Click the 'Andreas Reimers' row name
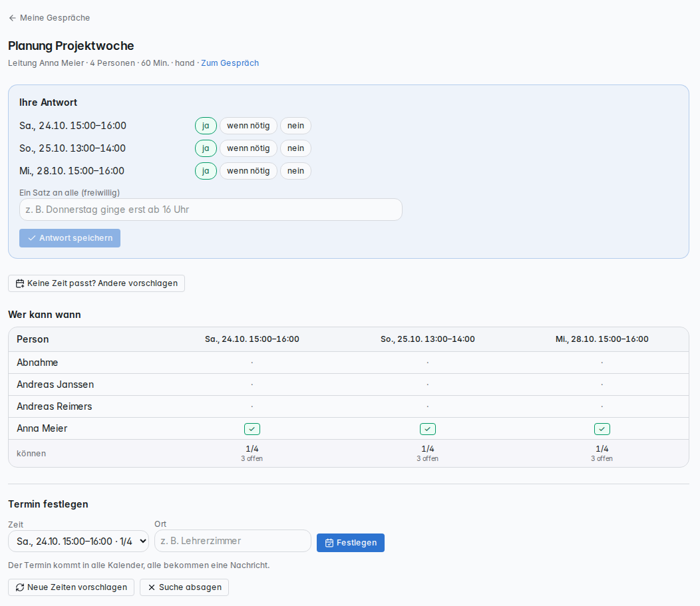The width and height of the screenshot is (700, 606). [55, 406]
